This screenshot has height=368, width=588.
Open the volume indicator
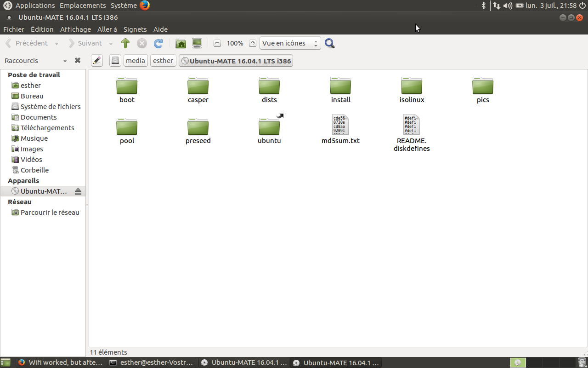[508, 6]
